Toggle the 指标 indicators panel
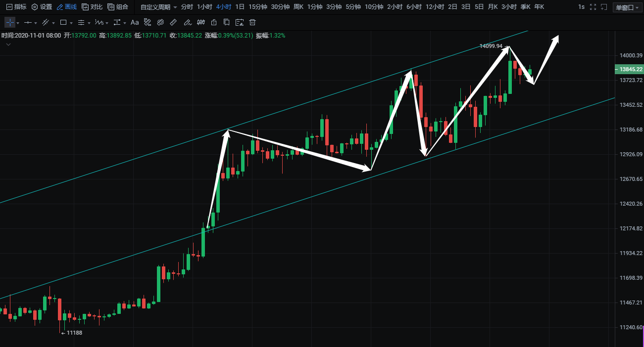644x347 pixels. click(16, 7)
